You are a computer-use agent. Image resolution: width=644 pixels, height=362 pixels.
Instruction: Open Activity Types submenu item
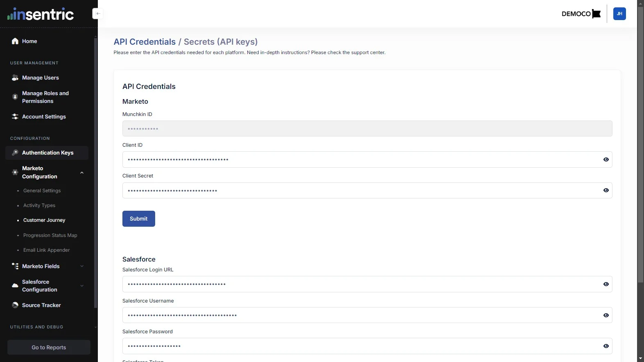tap(39, 205)
